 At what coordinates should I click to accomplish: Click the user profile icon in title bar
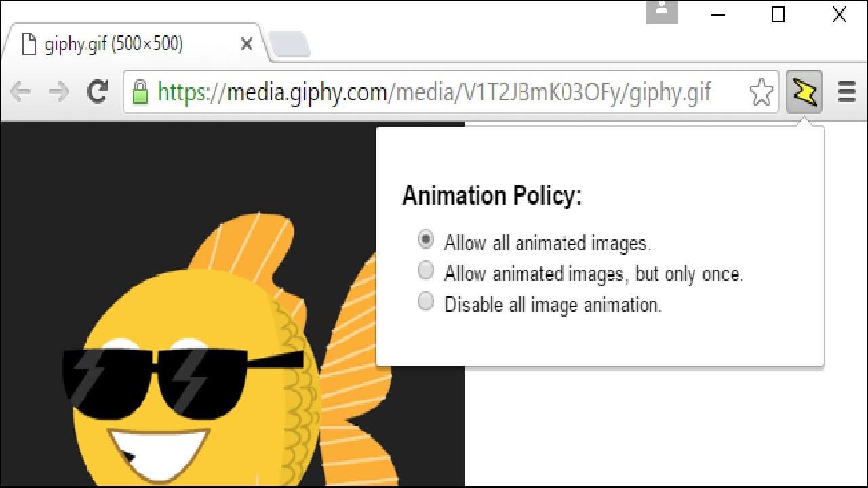click(x=662, y=12)
